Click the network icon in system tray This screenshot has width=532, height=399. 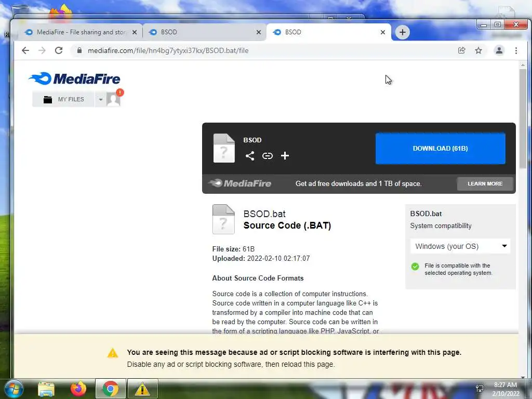point(480,389)
